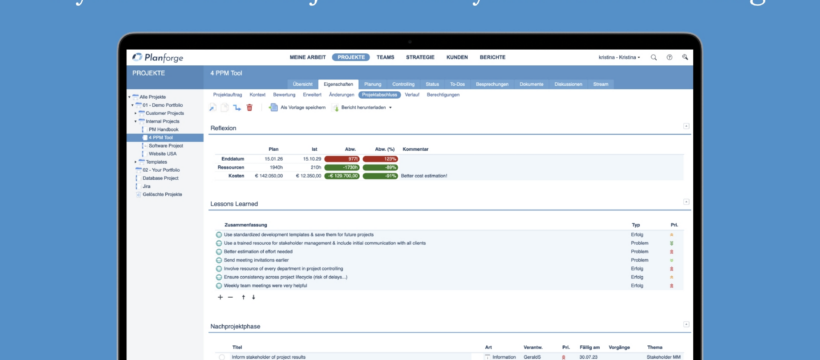Click the Information type icon in Nachprojektphase row
This screenshot has height=360, width=820.
[487, 357]
